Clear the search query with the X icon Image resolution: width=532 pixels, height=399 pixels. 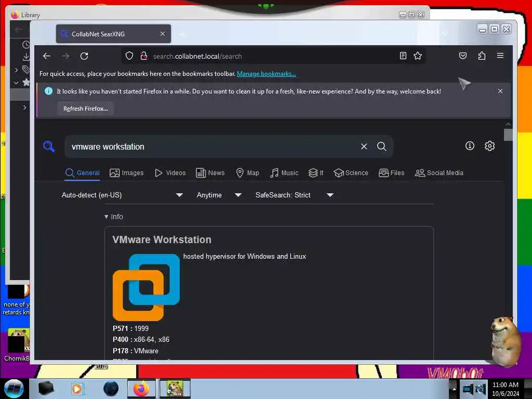click(x=364, y=146)
